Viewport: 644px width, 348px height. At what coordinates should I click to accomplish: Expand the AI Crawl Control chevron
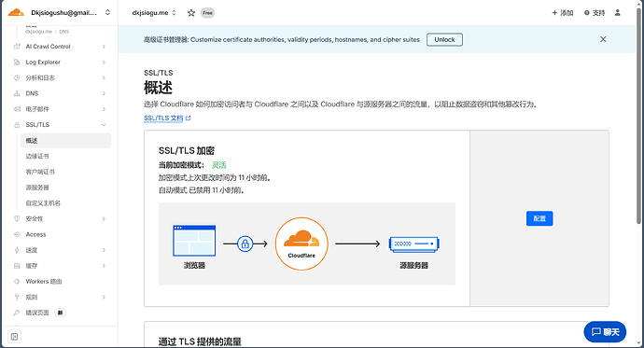(x=104, y=47)
